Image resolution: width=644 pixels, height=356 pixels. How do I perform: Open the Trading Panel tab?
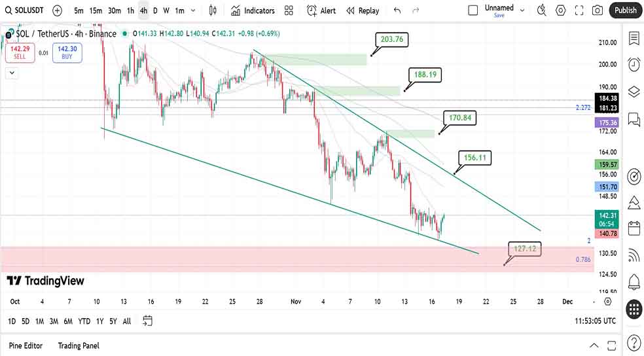click(79, 346)
